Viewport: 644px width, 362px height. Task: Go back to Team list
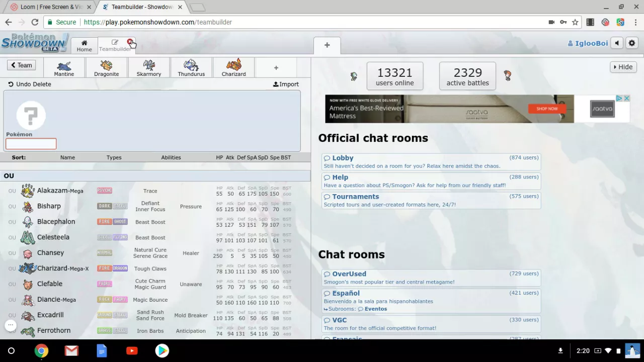pos(21,65)
